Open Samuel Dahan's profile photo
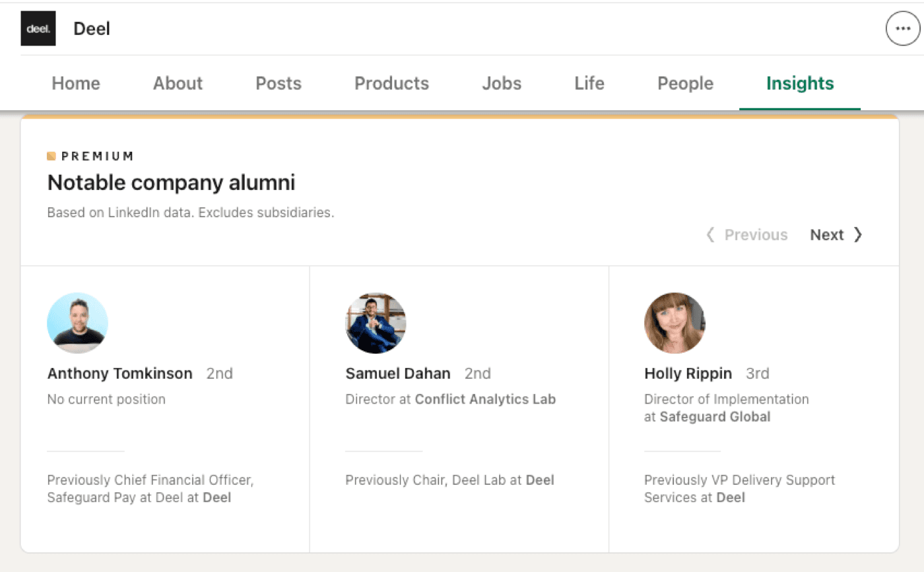Image resolution: width=924 pixels, height=572 pixels. pyautogui.click(x=376, y=323)
